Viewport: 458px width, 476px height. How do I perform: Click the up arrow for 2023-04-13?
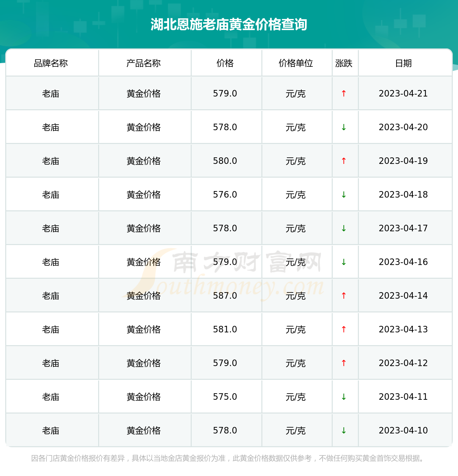coord(343,329)
